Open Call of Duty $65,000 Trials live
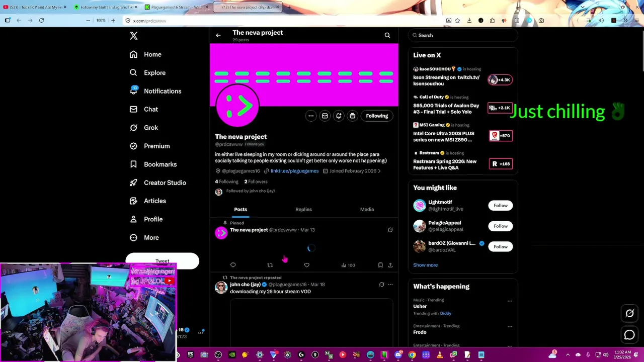Viewport: 644px width, 362px height. click(463, 105)
